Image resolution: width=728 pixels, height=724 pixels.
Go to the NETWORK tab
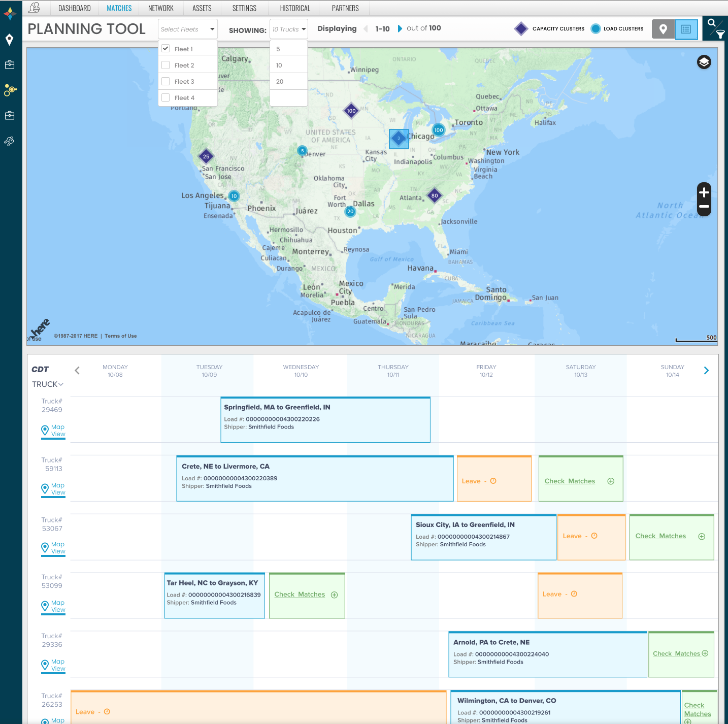160,8
